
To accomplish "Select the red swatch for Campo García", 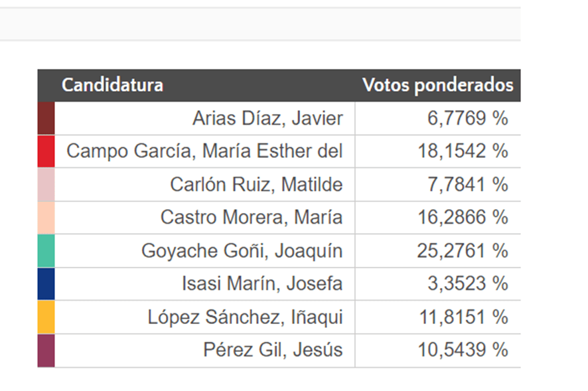I will click(46, 151).
